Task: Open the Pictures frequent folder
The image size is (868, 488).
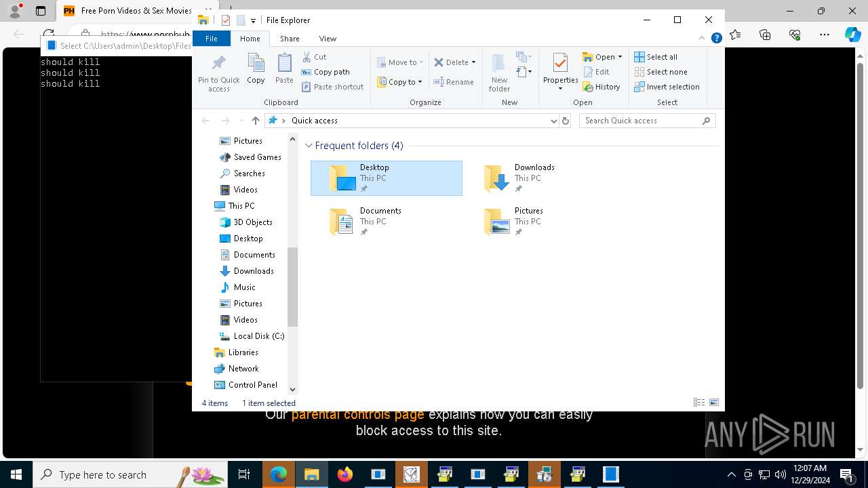Action: tap(541, 222)
